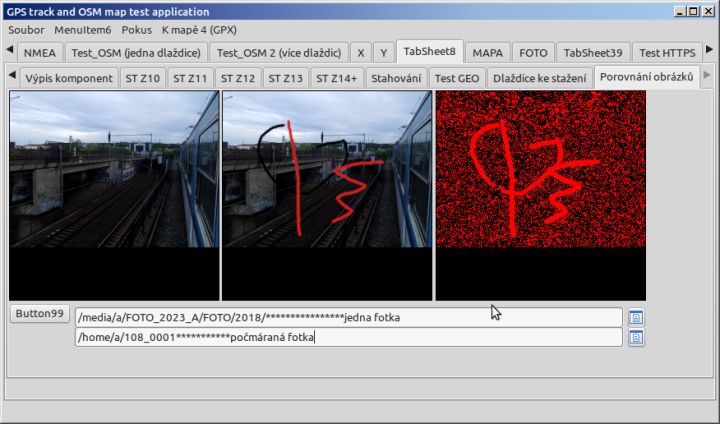Click the scribbled-on train photo thumbnail
The width and height of the screenshot is (720, 424).
(x=327, y=196)
